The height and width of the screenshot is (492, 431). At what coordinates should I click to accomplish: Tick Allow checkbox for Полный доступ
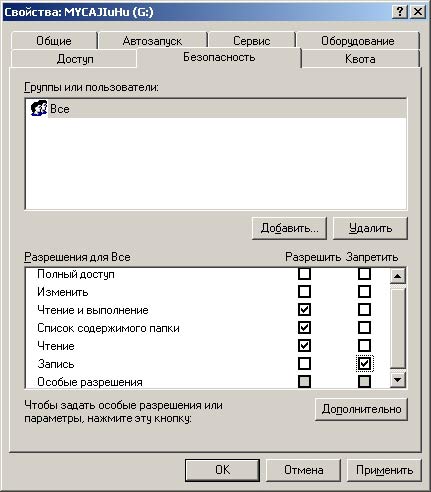pos(304,274)
